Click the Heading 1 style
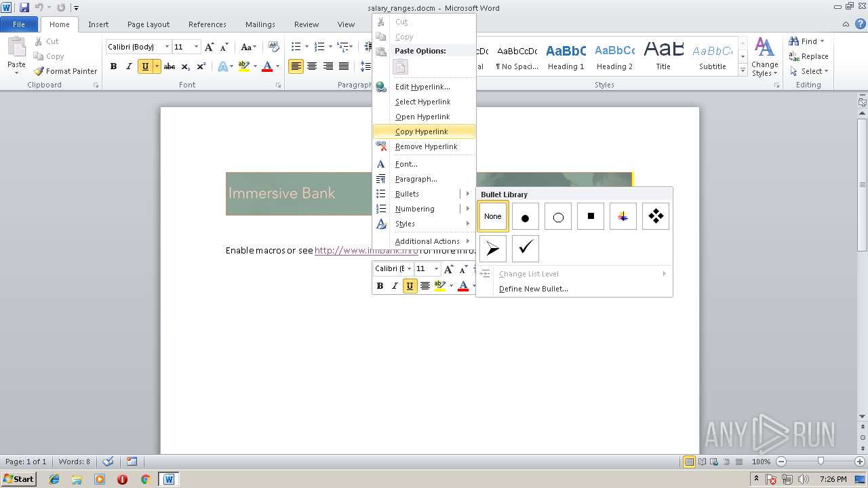The image size is (868, 488). coord(566,57)
